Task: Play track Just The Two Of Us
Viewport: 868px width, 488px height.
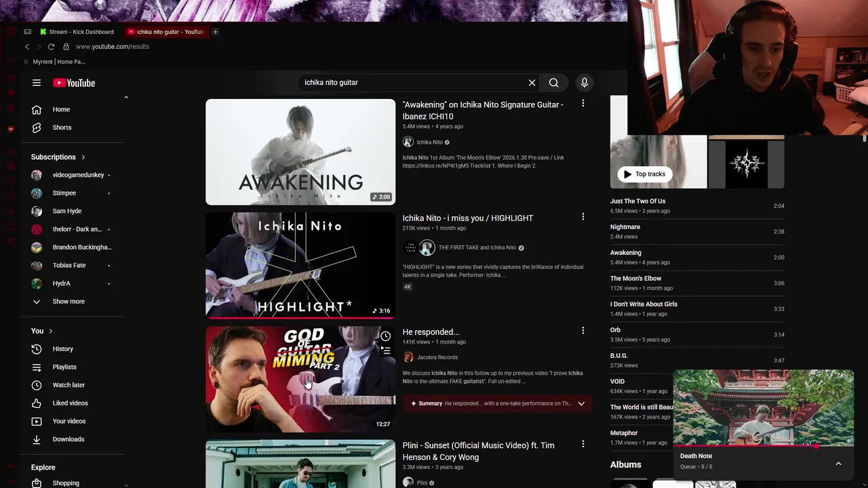Action: (697, 205)
